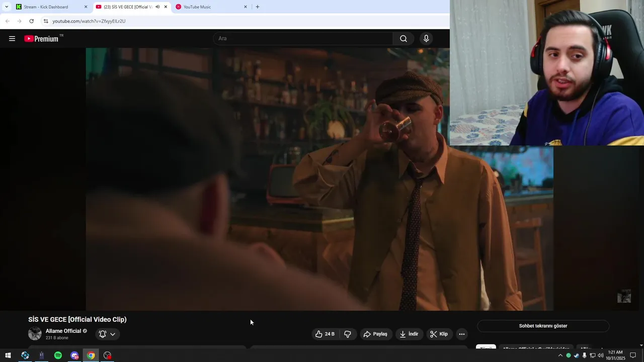Open the Windows Start menu

pos(8,355)
